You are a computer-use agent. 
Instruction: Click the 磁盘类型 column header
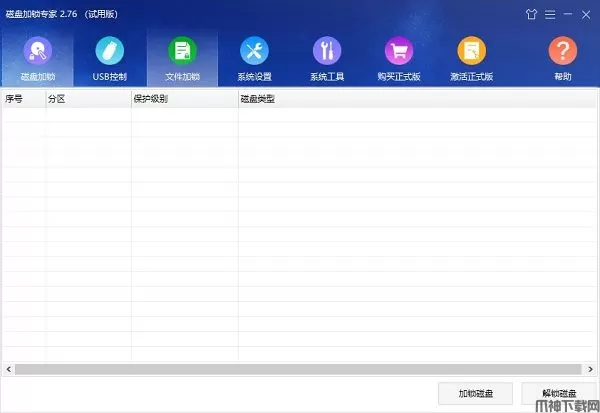[417, 99]
